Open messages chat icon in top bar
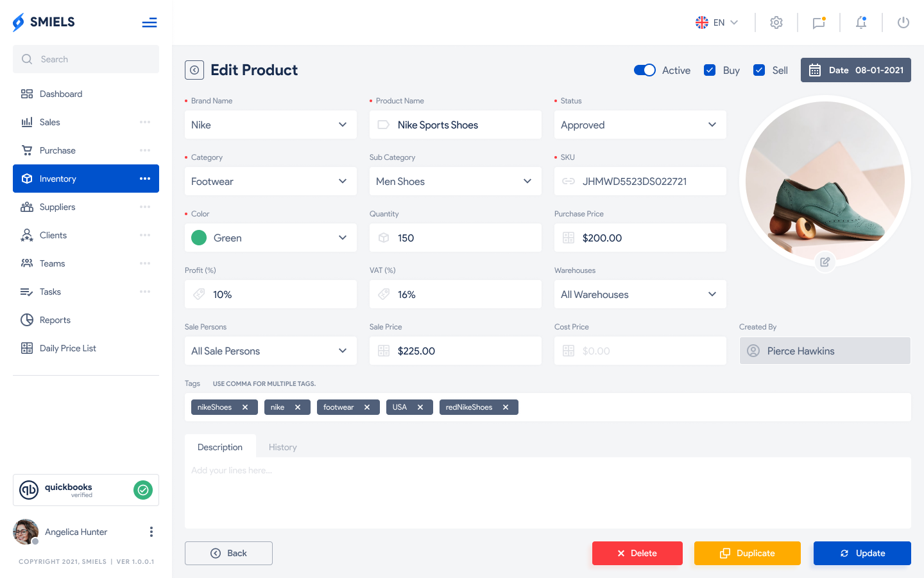 [x=819, y=22]
